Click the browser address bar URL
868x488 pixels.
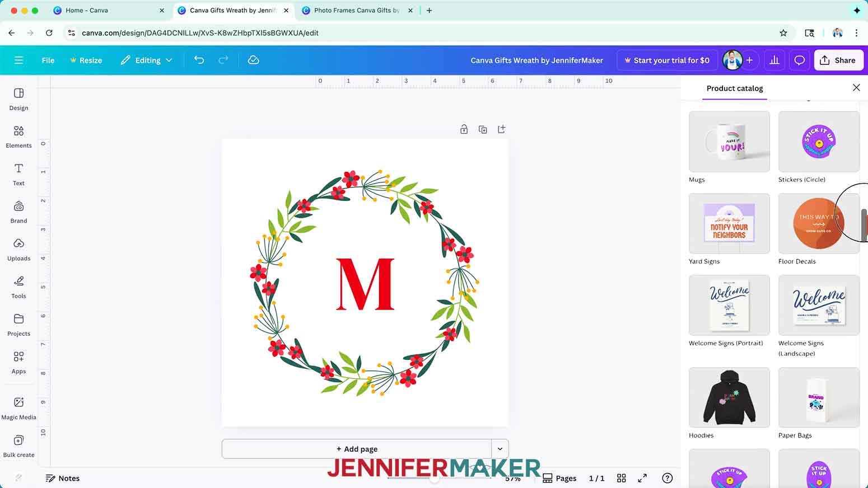point(200,33)
